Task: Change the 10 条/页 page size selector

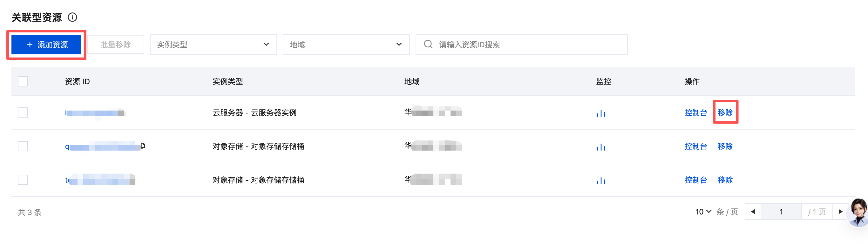Action: pos(703,212)
